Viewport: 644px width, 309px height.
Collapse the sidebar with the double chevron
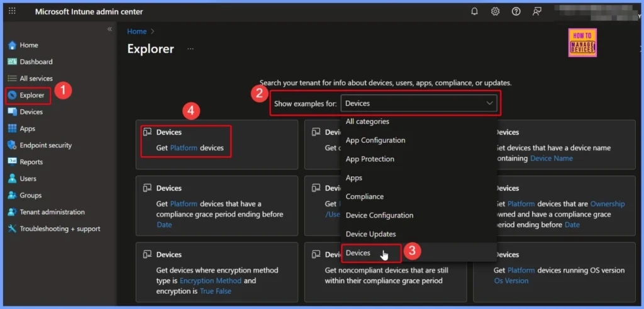point(109,29)
